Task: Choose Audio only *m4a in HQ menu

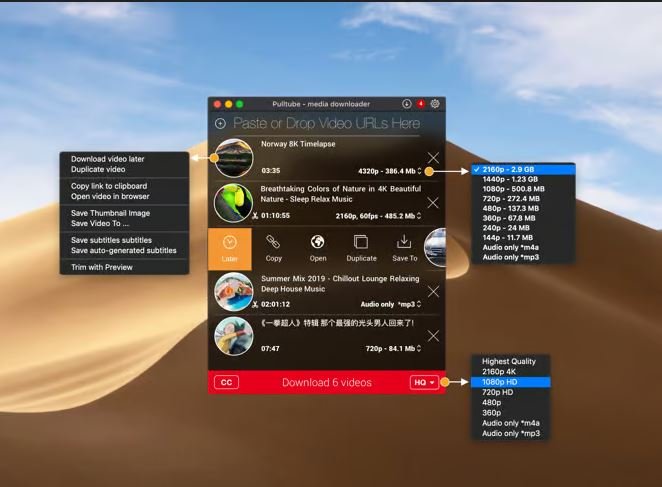Action: click(510, 423)
